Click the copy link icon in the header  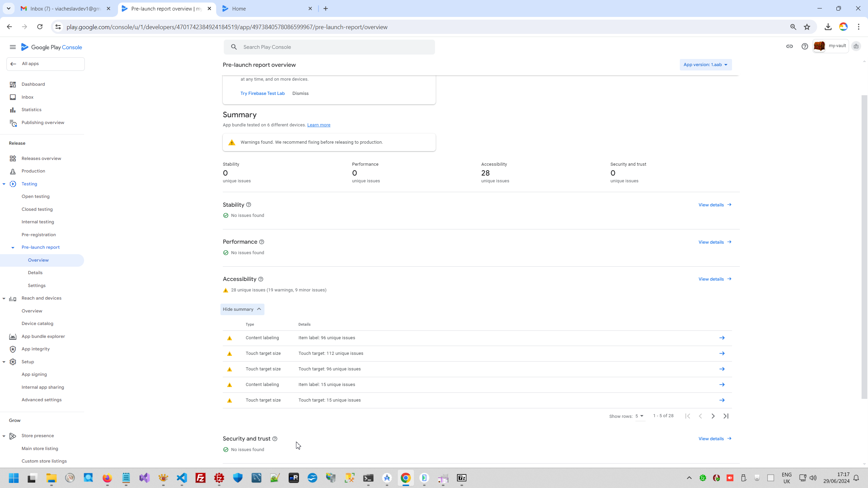789,46
